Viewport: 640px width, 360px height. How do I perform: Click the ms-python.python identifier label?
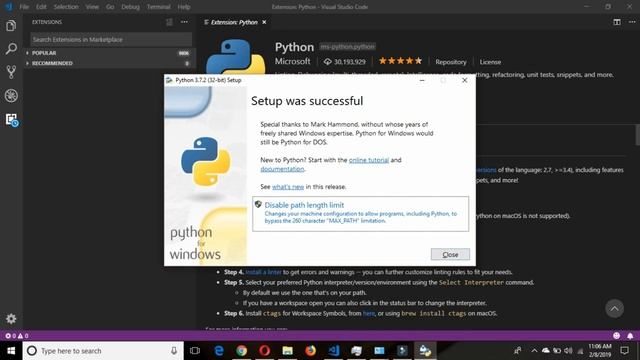coord(347,47)
